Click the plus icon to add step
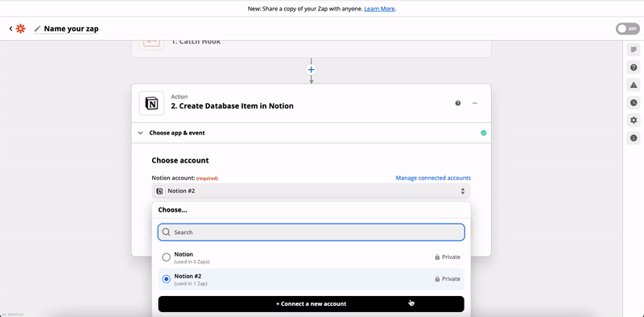The image size is (644, 317). tap(312, 70)
